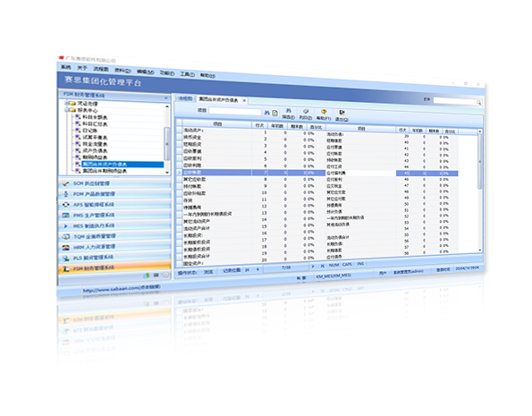Image resolution: width=532 pixels, height=416 pixels.
Task: Switch to the 流程图 tab
Action: pos(186,98)
